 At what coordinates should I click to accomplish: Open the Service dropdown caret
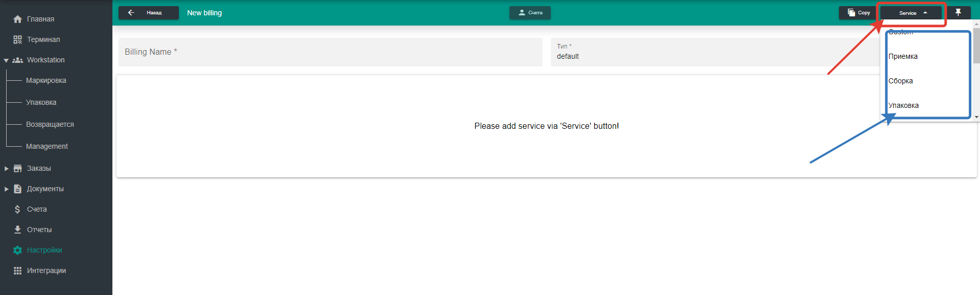(925, 13)
